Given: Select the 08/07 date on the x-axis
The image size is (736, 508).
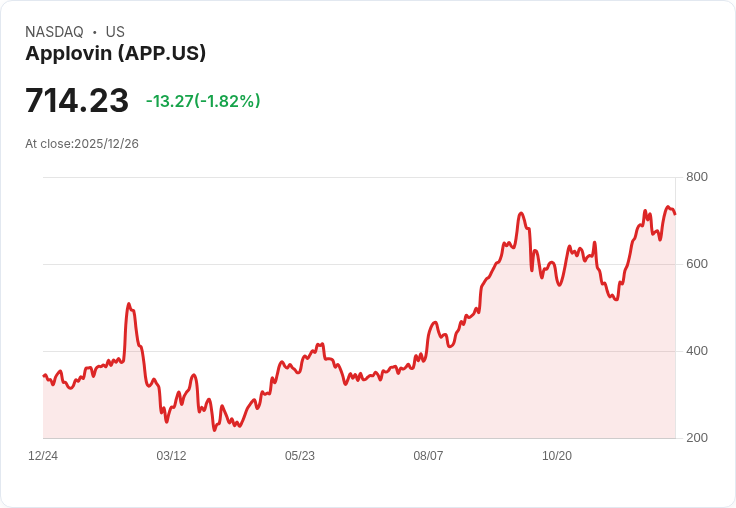Looking at the screenshot, I should pos(428,456).
